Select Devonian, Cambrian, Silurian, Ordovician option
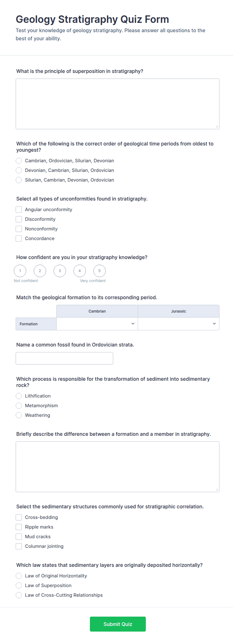The height and width of the screenshot is (644, 233). (19, 170)
